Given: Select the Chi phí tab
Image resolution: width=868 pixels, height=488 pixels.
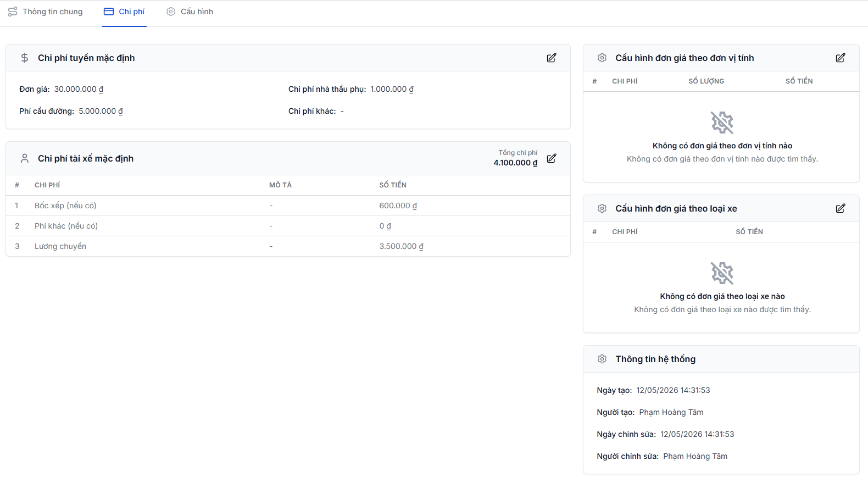Looking at the screenshot, I should pyautogui.click(x=124, y=12).
